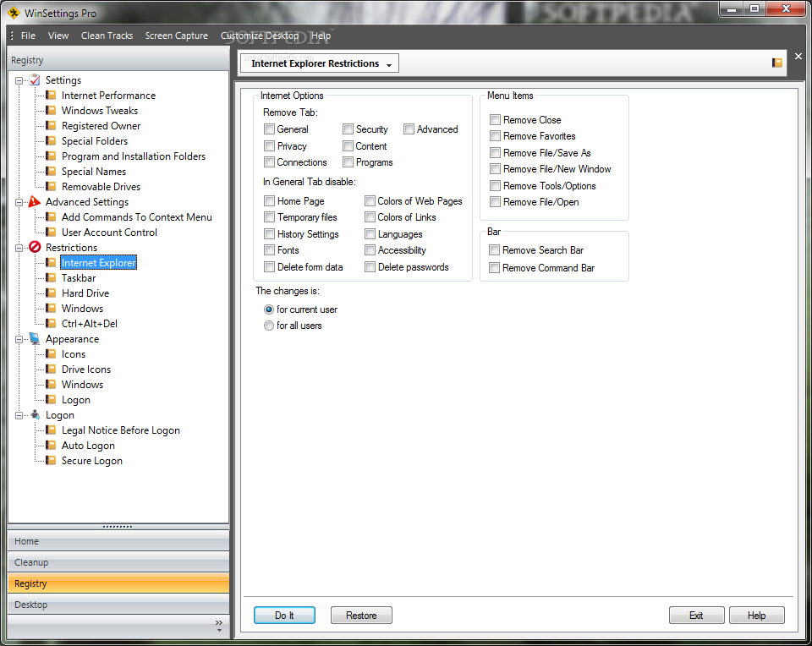Toggle the Home Page disable checkbox
812x646 pixels.
(x=269, y=201)
